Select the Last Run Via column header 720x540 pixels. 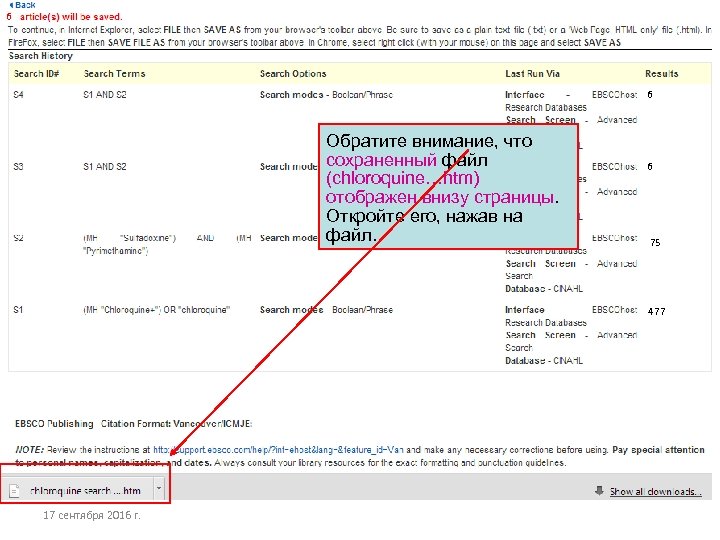pos(533,73)
